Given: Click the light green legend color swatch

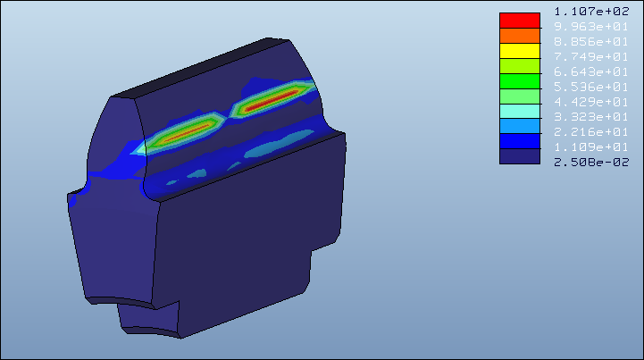Looking at the screenshot, I should click(520, 96).
